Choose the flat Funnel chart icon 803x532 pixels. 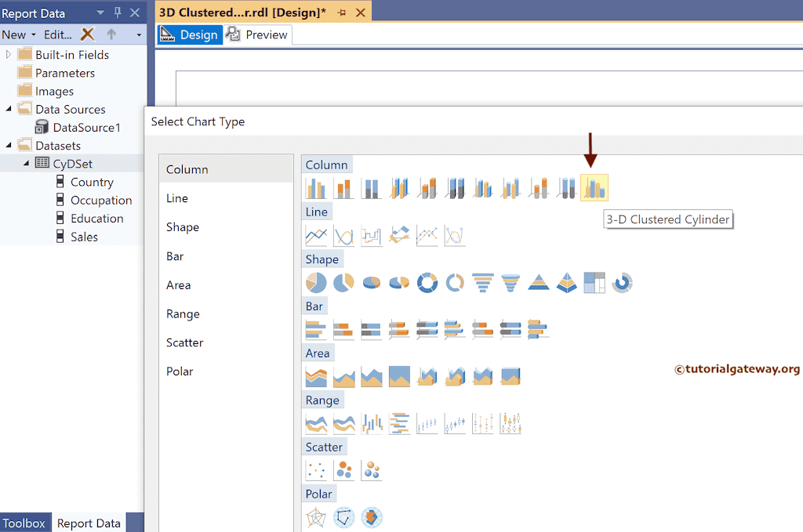point(482,282)
